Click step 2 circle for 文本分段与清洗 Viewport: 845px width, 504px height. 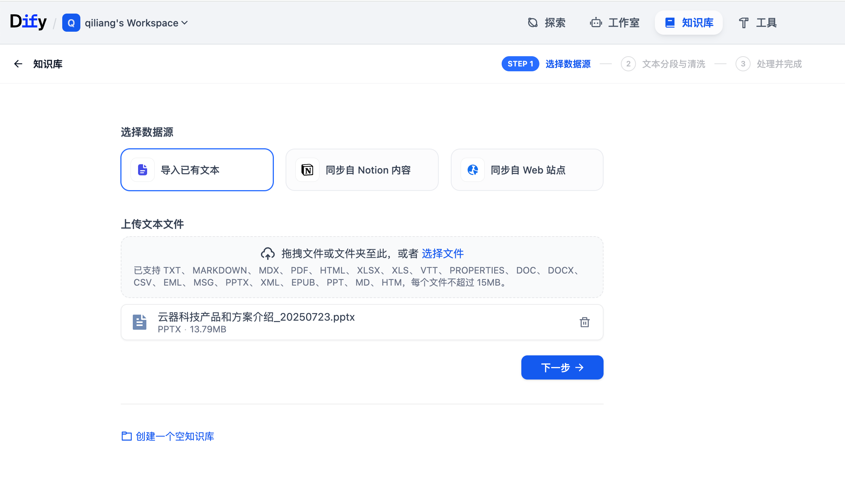click(628, 64)
